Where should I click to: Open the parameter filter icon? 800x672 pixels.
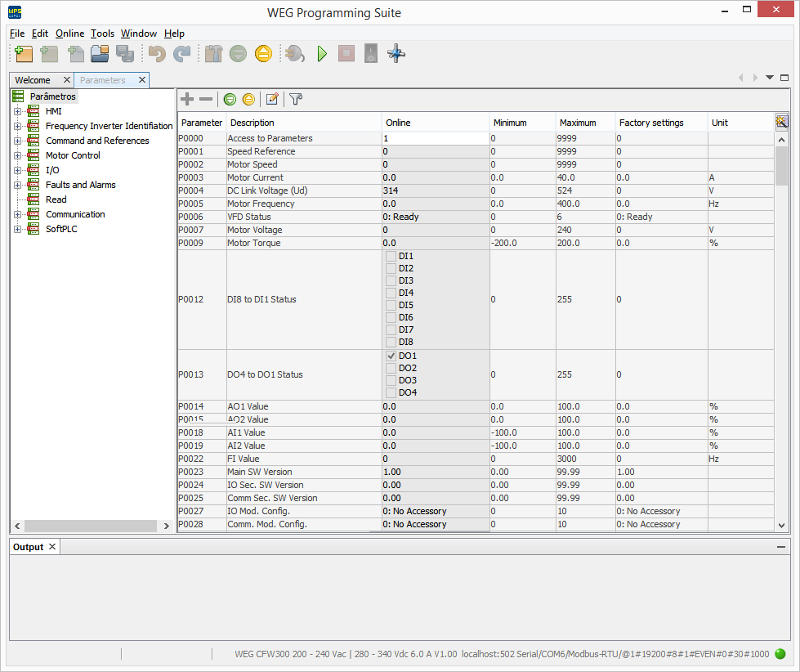click(x=295, y=99)
